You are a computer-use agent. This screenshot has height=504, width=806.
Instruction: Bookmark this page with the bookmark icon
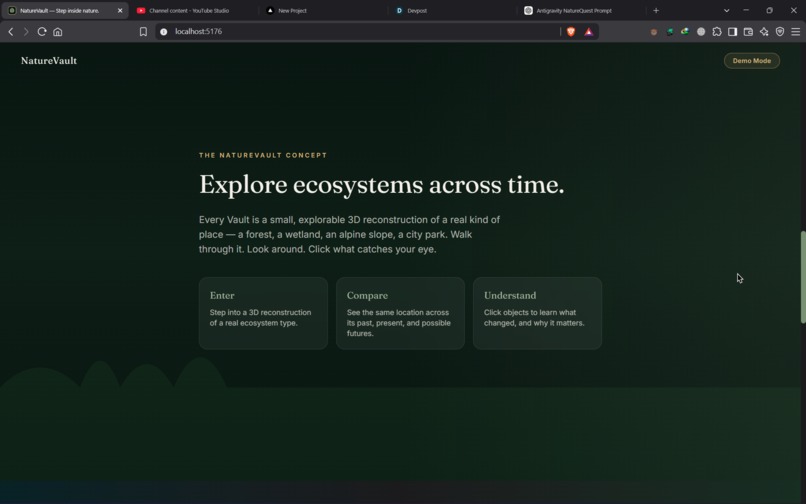(143, 31)
